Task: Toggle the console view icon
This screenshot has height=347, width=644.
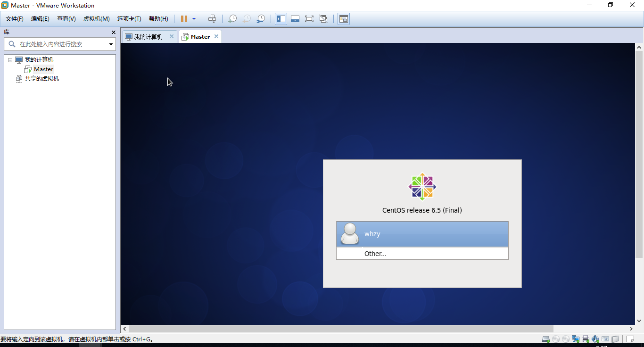Action: [344, 19]
